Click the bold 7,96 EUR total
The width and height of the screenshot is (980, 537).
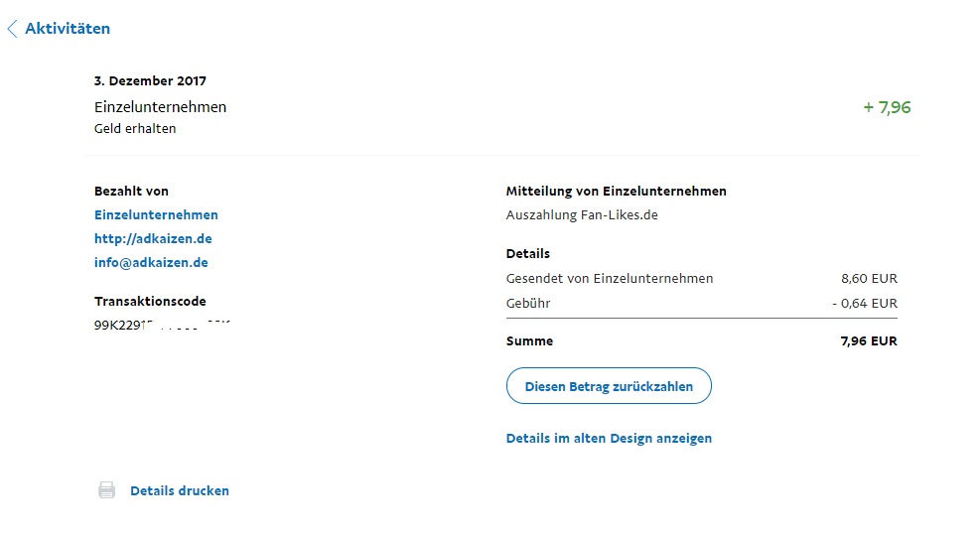[869, 340]
